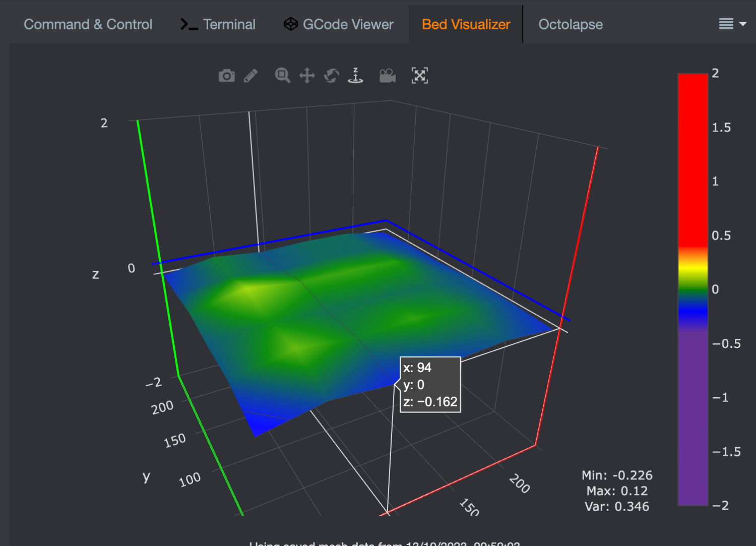Click the expand-to-fit arrows icon
Image resolution: width=756 pixels, height=546 pixels.
(x=419, y=76)
